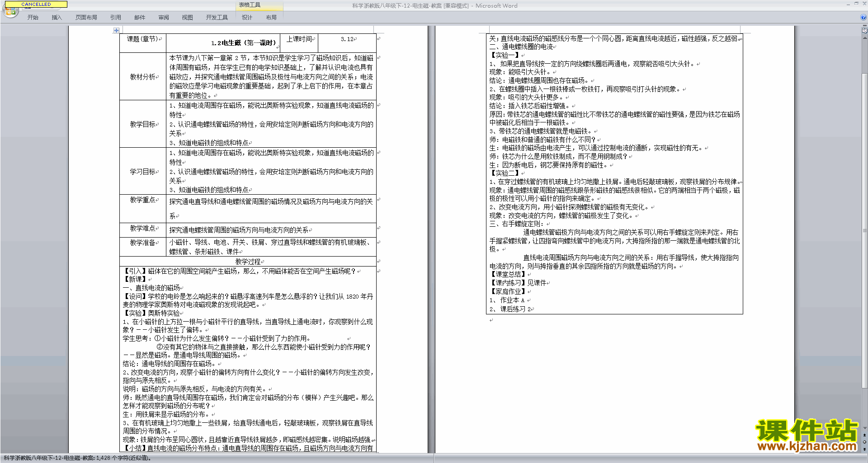Click the 【课堂总结】 line
Viewport: 868px width, 463px height.
509,274
